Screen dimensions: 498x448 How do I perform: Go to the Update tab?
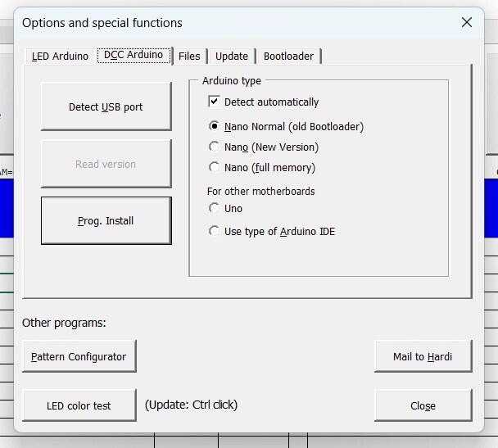(232, 57)
